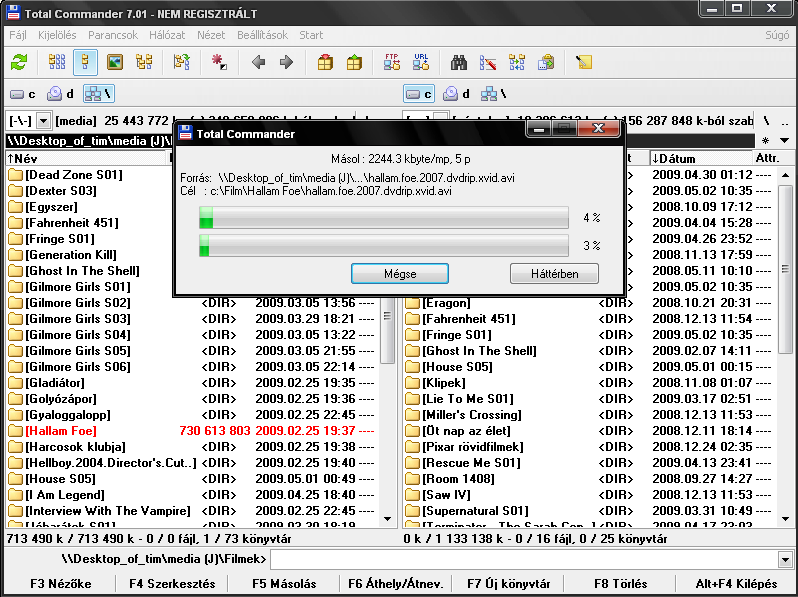Click the copy names to clipboard icon
Image resolution: width=798 pixels, height=597 pixels.
tap(546, 63)
